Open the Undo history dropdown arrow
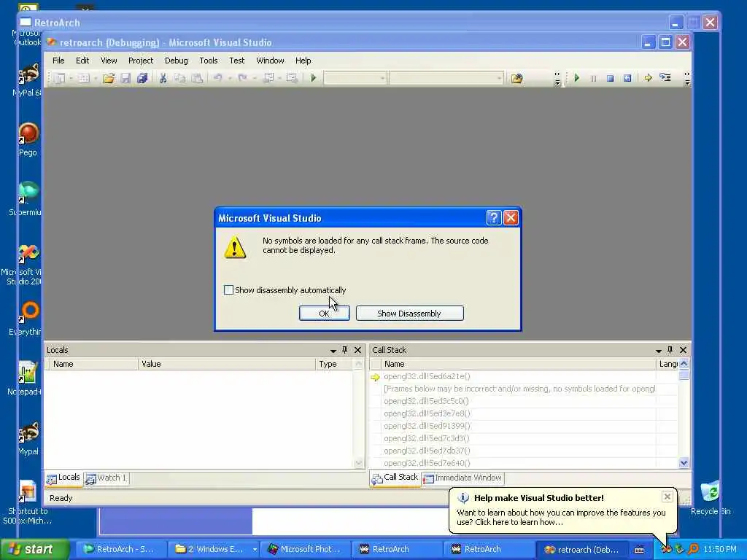The image size is (747, 560). pyautogui.click(x=230, y=78)
